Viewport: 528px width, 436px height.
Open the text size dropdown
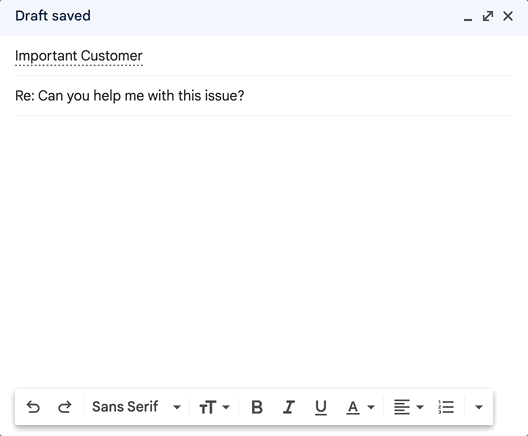coord(214,407)
